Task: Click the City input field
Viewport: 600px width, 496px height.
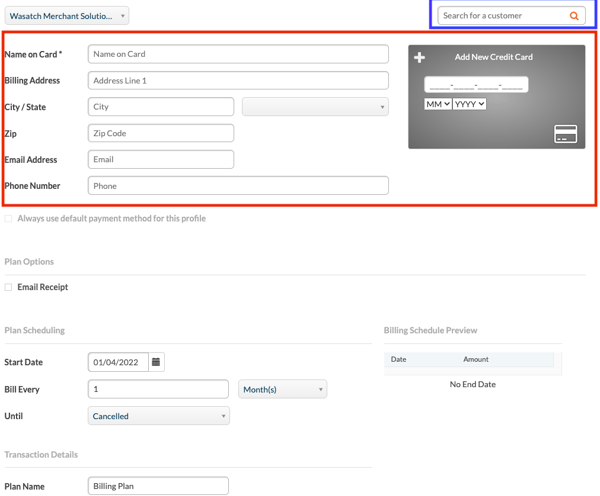Action: click(x=161, y=107)
